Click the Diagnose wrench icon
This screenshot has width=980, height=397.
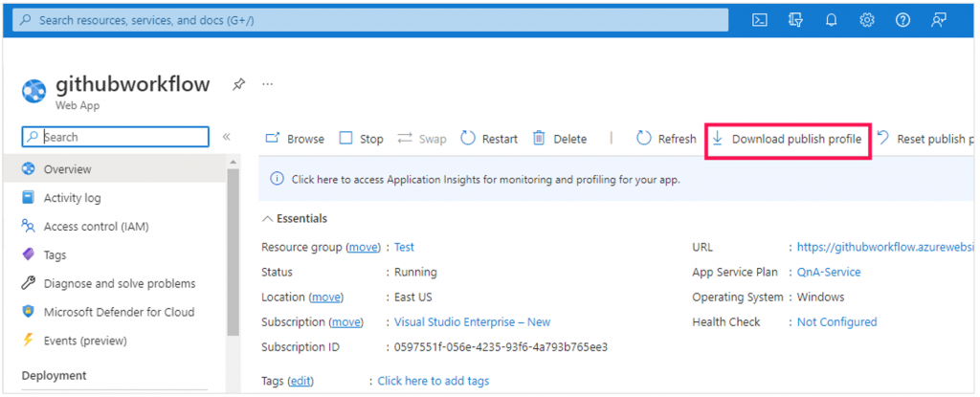pos(28,283)
